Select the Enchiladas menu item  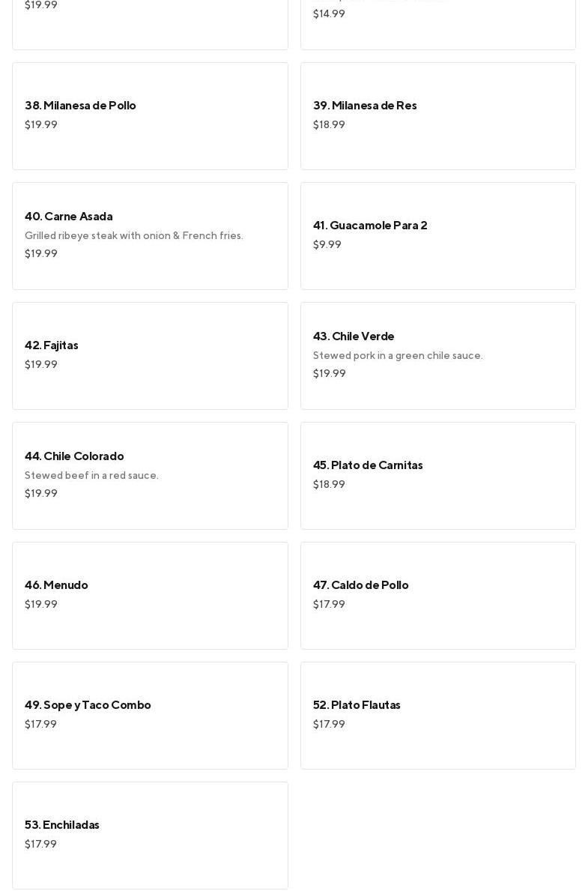tap(62, 825)
